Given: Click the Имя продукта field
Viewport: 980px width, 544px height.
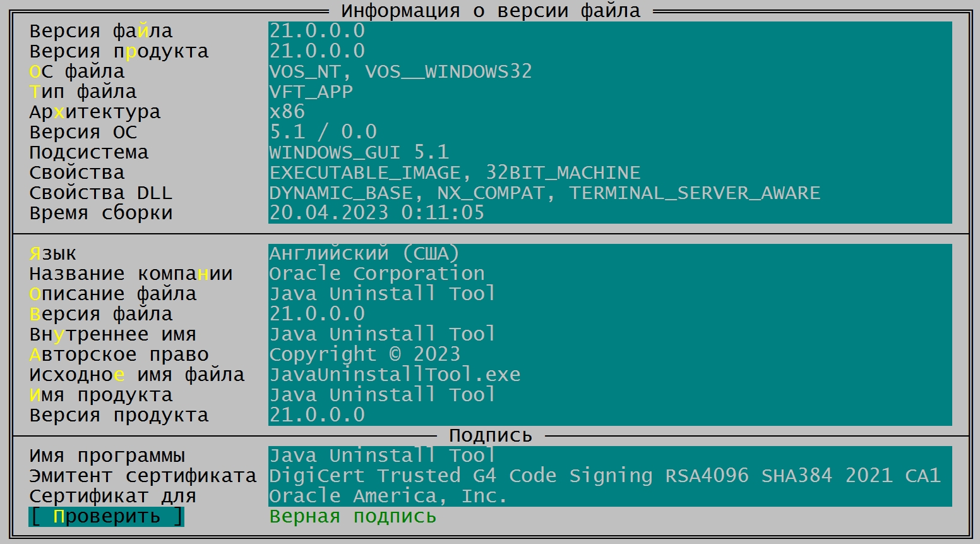Looking at the screenshot, I should tap(609, 395).
